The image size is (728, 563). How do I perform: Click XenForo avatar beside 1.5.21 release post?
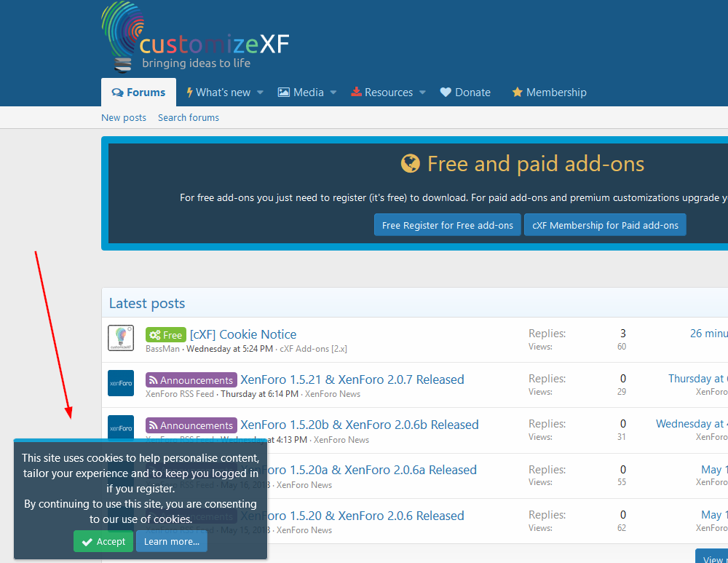[x=121, y=383]
